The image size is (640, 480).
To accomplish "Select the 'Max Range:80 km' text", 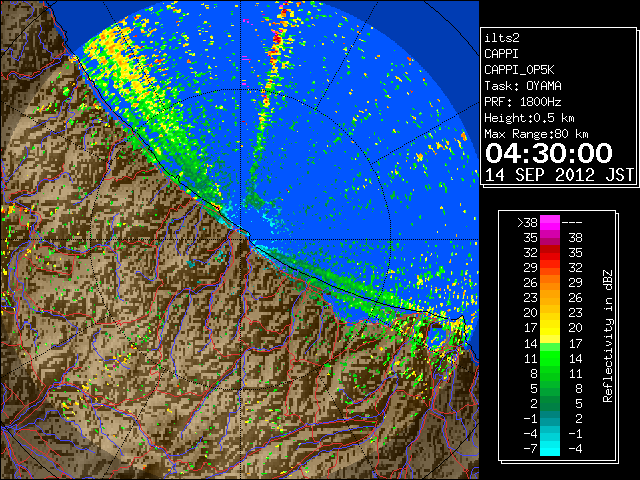I will coord(536,134).
